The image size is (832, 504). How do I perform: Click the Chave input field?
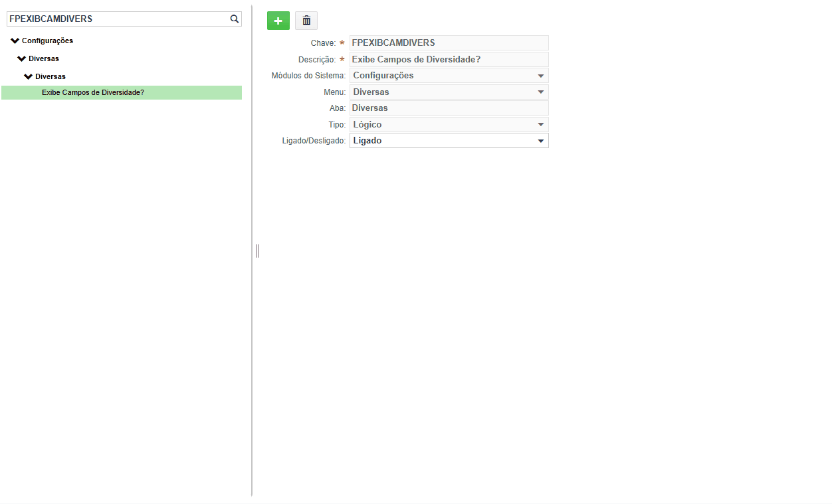(449, 42)
